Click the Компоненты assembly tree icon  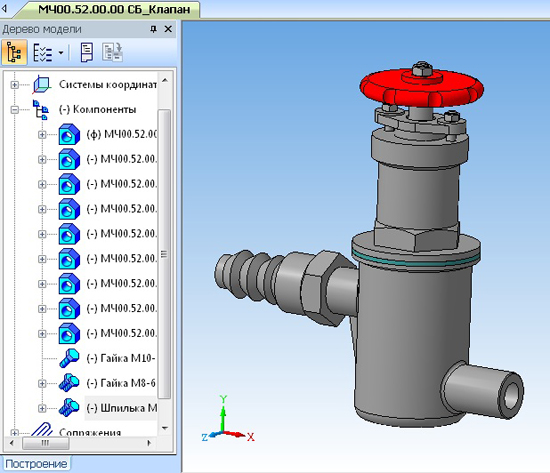[x=41, y=109]
